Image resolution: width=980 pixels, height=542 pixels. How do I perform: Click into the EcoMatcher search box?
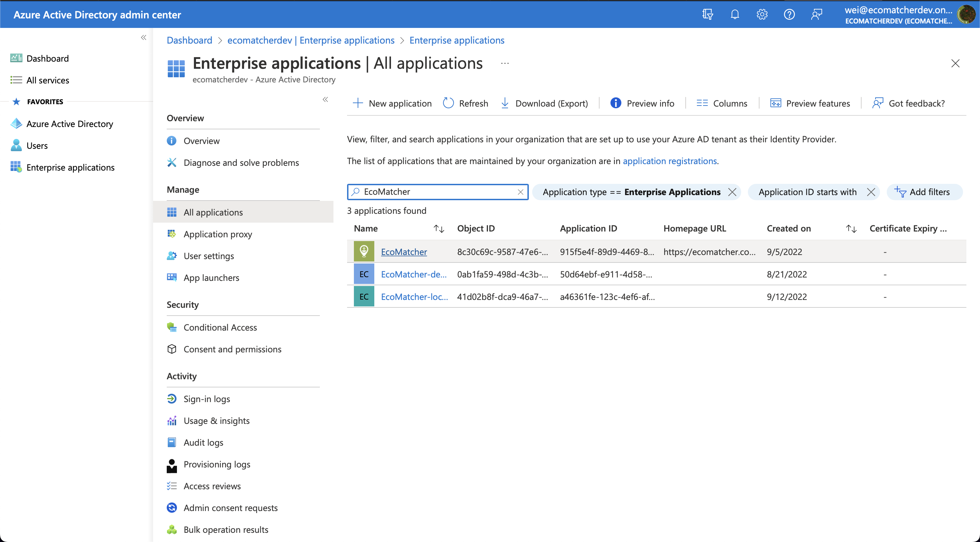coord(438,192)
